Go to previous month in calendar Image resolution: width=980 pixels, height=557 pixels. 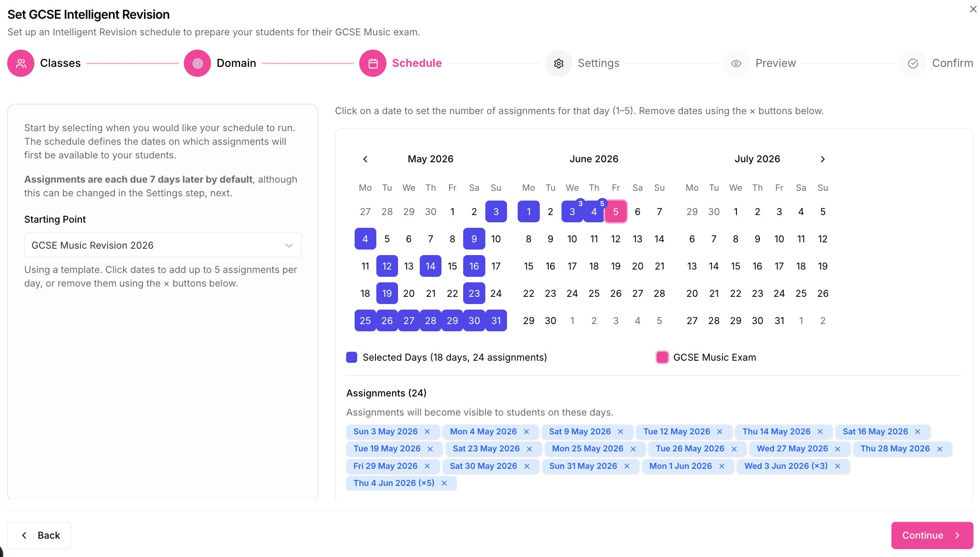365,159
